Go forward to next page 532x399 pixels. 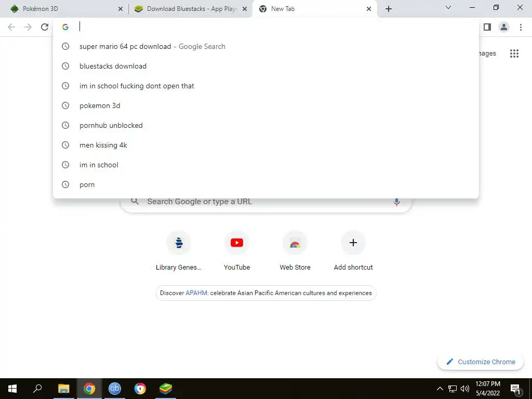click(x=28, y=27)
